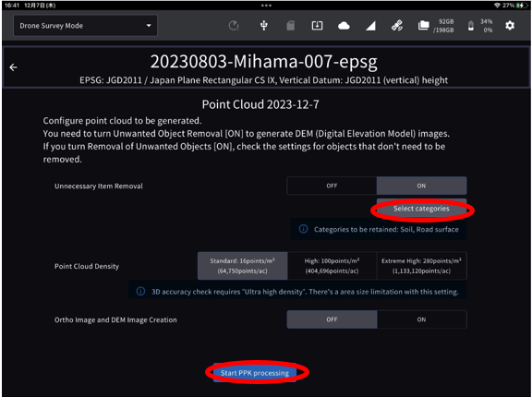Screen dimensions: 532x397
Task: Click the 16:41 clock in status bar
Action: (11, 6)
